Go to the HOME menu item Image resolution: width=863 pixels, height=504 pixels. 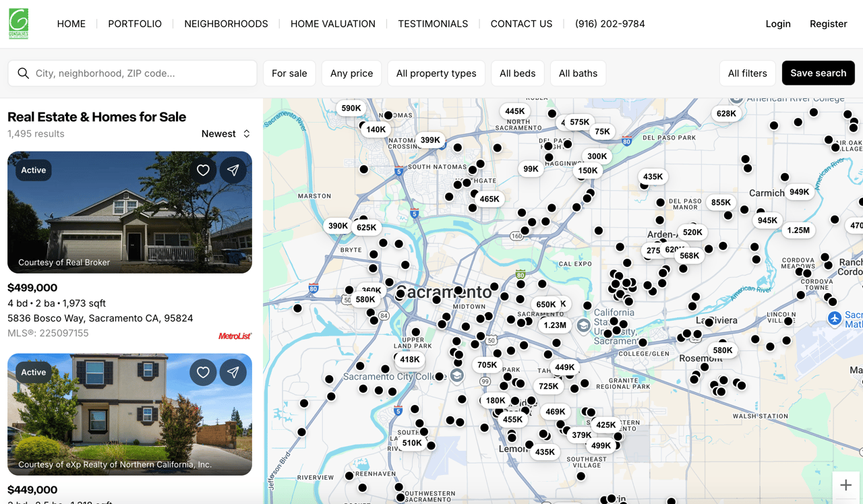71,24
